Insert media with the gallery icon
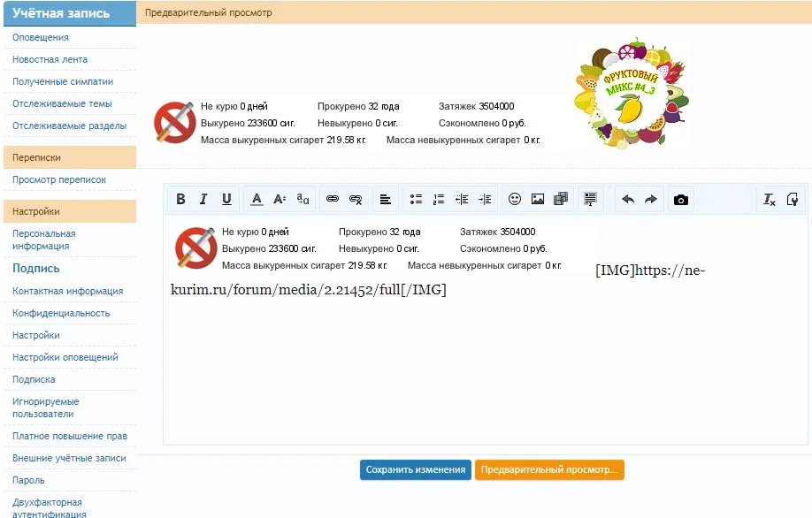Image resolution: width=812 pixels, height=518 pixels. (561, 199)
